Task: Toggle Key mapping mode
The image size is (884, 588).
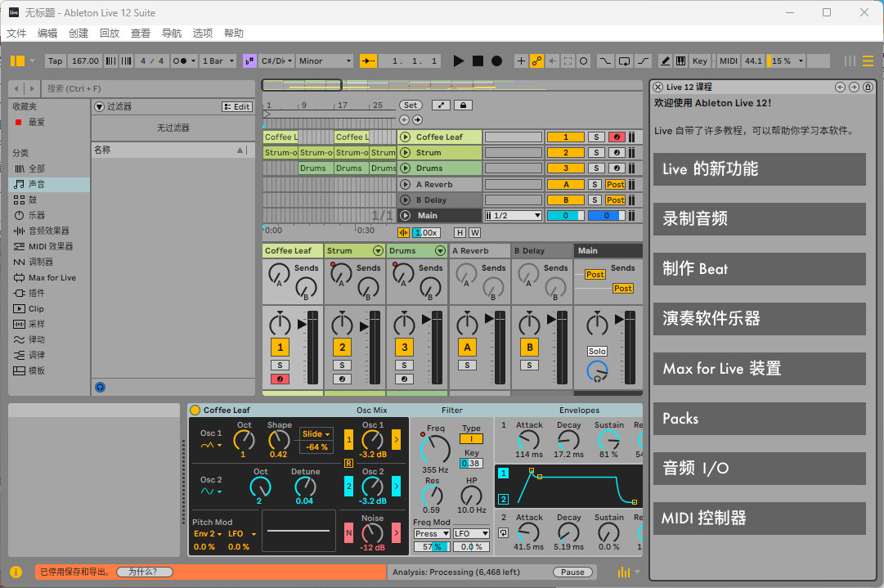Action: point(700,61)
